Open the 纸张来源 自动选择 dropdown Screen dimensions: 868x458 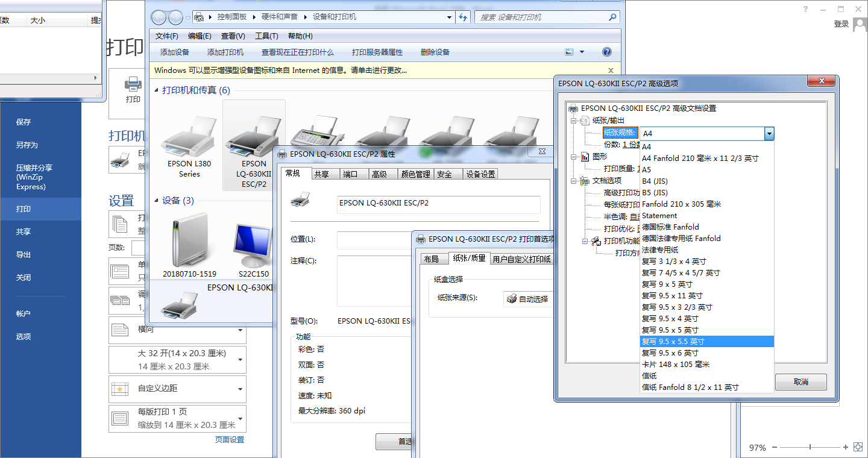coord(528,299)
